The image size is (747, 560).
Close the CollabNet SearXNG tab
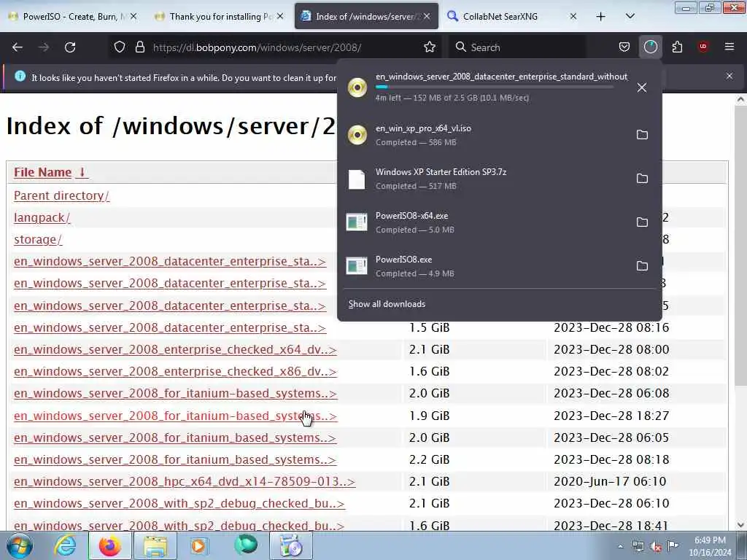tap(573, 17)
